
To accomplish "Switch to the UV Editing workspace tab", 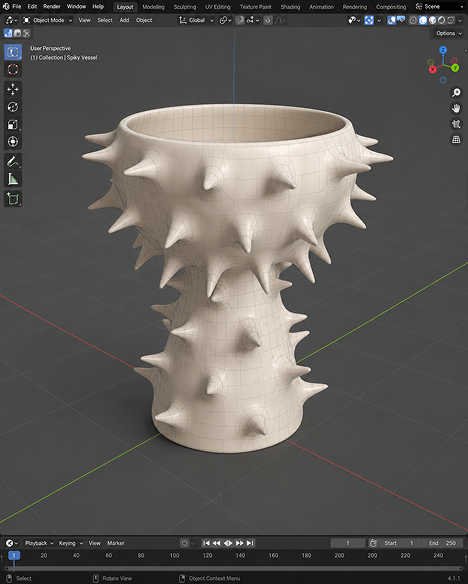I will point(218,7).
